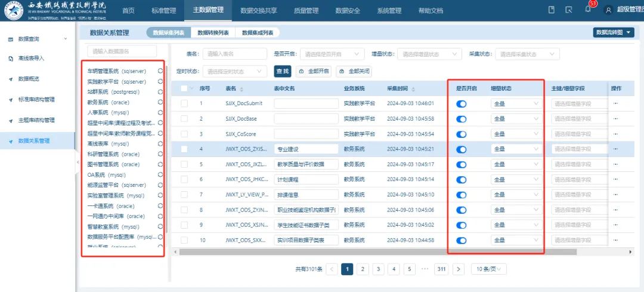
Task: Check the checkbox for row 2 SJJX_DocBase
Action: pos(184,119)
